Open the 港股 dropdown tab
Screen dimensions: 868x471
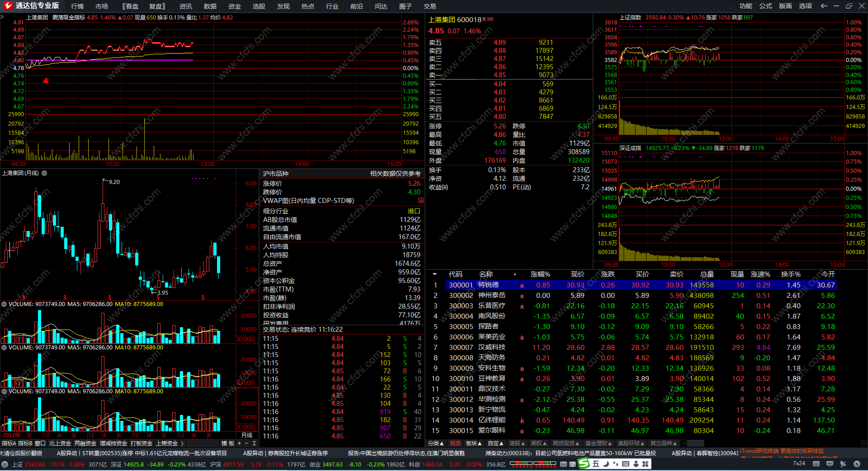(x=517, y=443)
